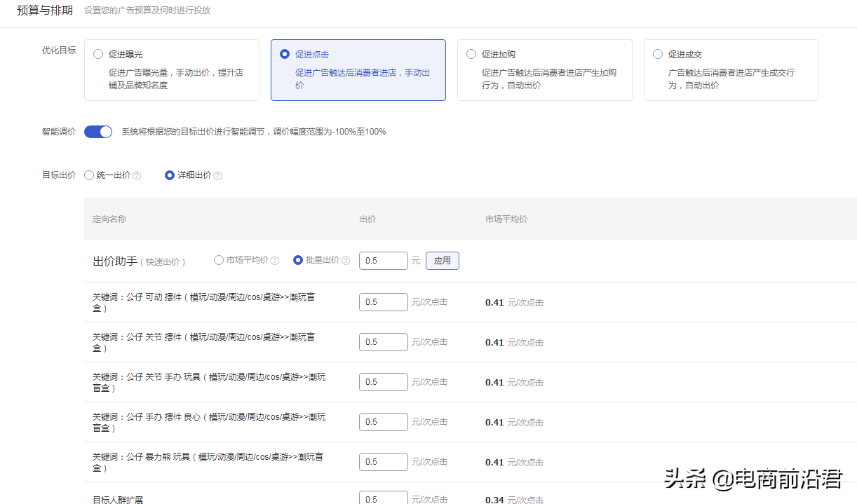The width and height of the screenshot is (857, 504).
Task: Click 0.34 market price for 目标人群扩展
Action: [494, 500]
